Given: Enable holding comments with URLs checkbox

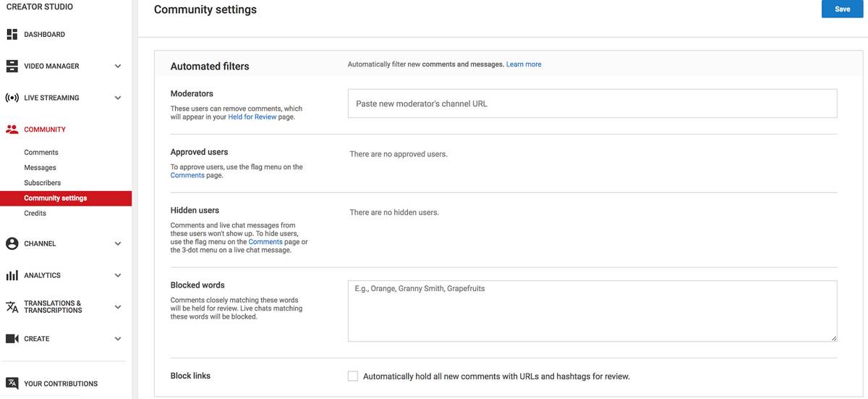Looking at the screenshot, I should [353, 377].
